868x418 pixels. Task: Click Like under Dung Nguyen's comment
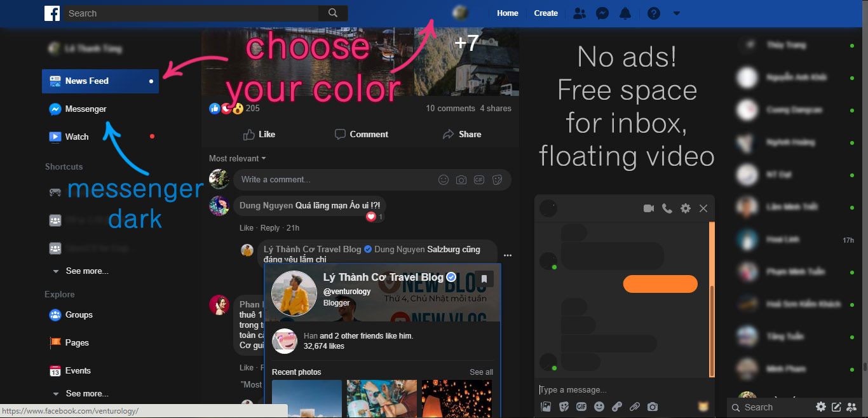click(x=247, y=228)
